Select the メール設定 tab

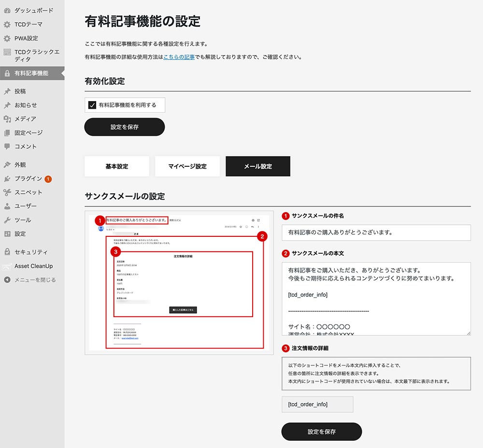258,166
